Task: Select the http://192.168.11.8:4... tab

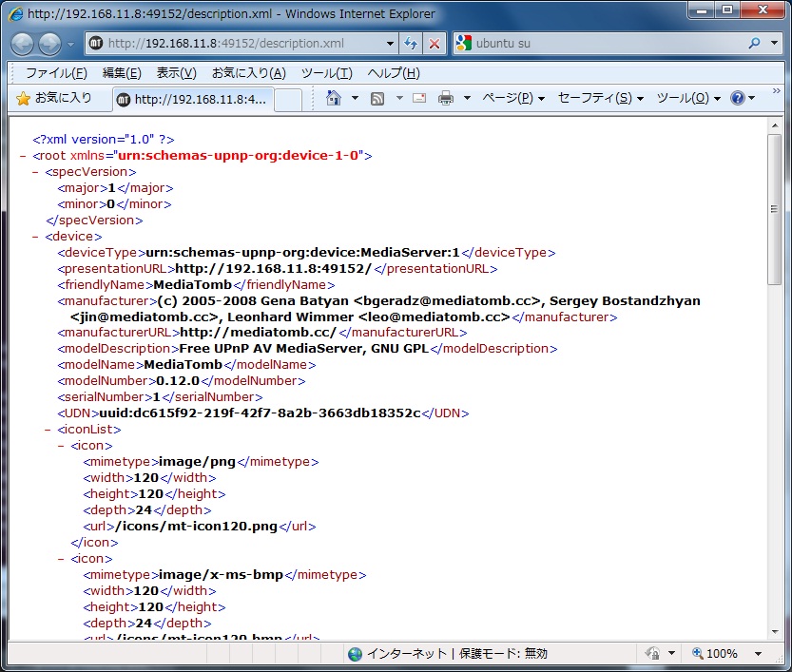Action: pyautogui.click(x=193, y=100)
